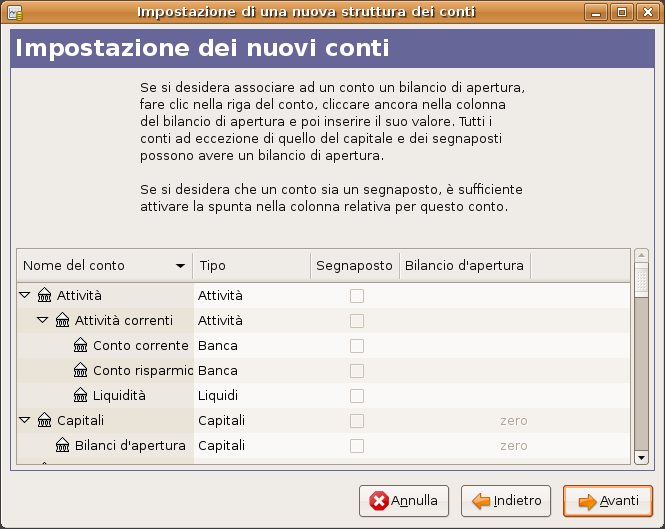
Task: Click the bank icon beside Attività
Action: pyautogui.click(x=45, y=295)
